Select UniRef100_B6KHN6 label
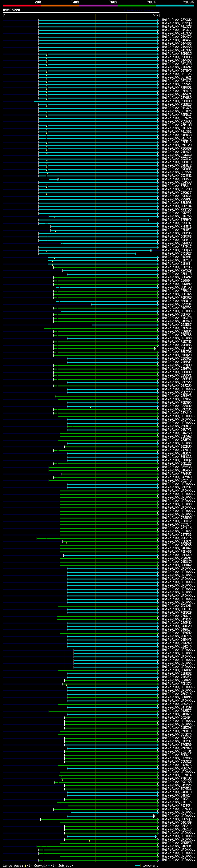This screenshot has height=868, width=197. tap(177, 697)
